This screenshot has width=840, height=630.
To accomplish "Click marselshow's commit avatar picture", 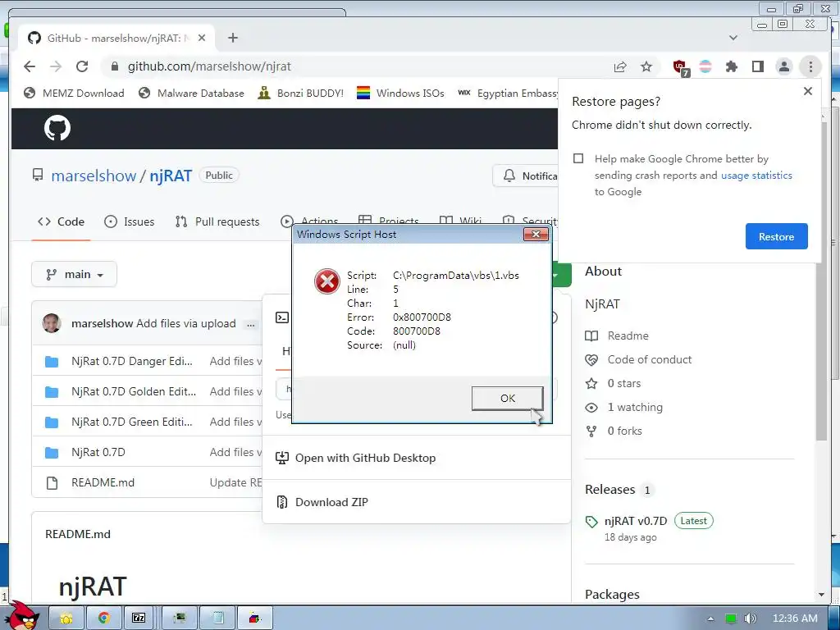I will coord(52,323).
